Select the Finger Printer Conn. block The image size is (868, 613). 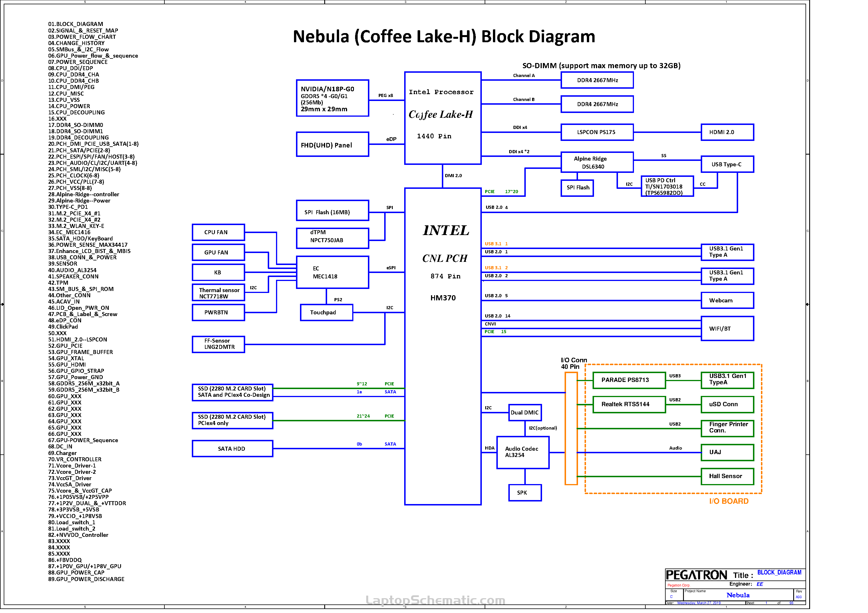728,429
